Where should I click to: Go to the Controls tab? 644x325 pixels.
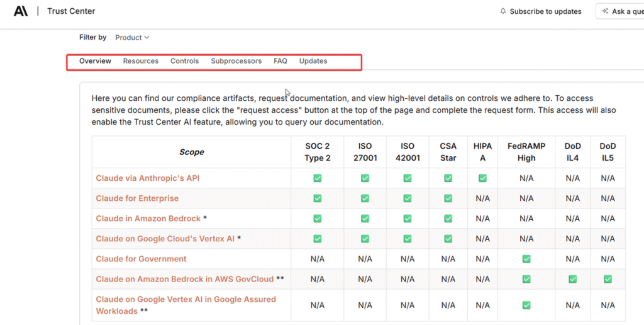tap(184, 61)
